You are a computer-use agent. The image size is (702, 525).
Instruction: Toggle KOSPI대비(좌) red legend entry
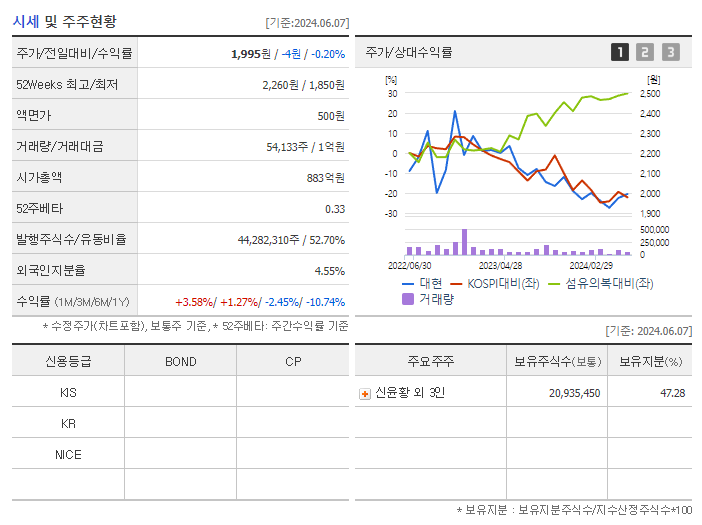(x=495, y=283)
